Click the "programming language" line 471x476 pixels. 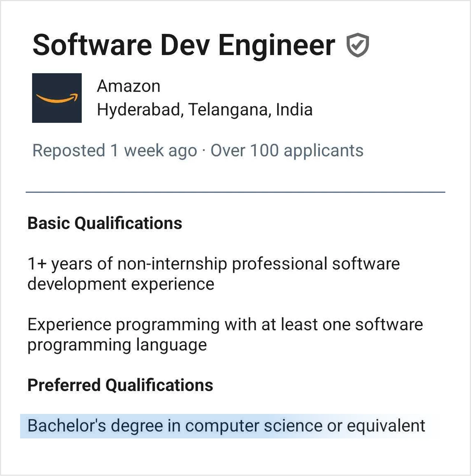click(117, 345)
